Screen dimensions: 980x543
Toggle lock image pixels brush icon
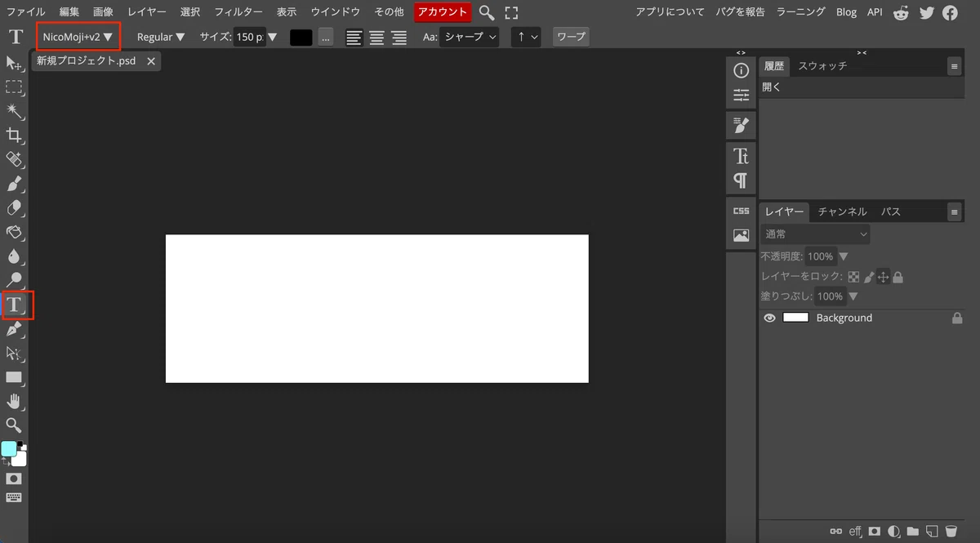click(869, 278)
